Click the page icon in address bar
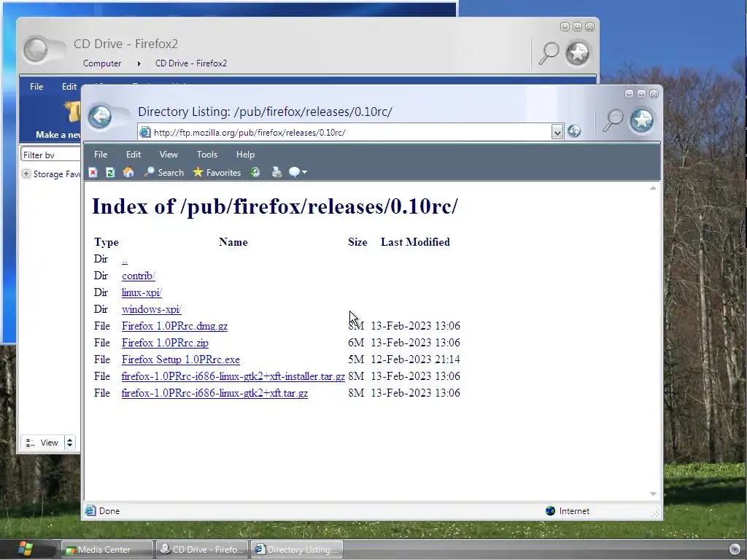The image size is (747, 560). 145,133
